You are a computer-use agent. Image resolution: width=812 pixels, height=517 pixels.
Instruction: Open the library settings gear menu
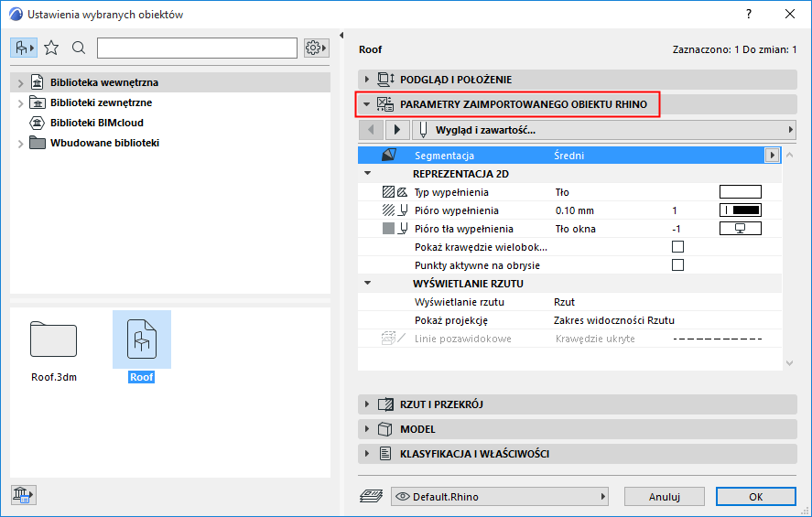tap(316, 48)
